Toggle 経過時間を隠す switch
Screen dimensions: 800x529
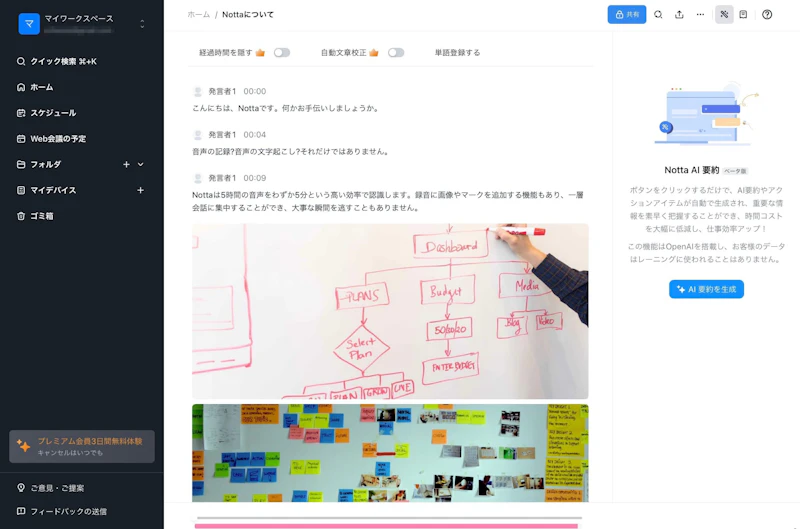[x=282, y=53]
